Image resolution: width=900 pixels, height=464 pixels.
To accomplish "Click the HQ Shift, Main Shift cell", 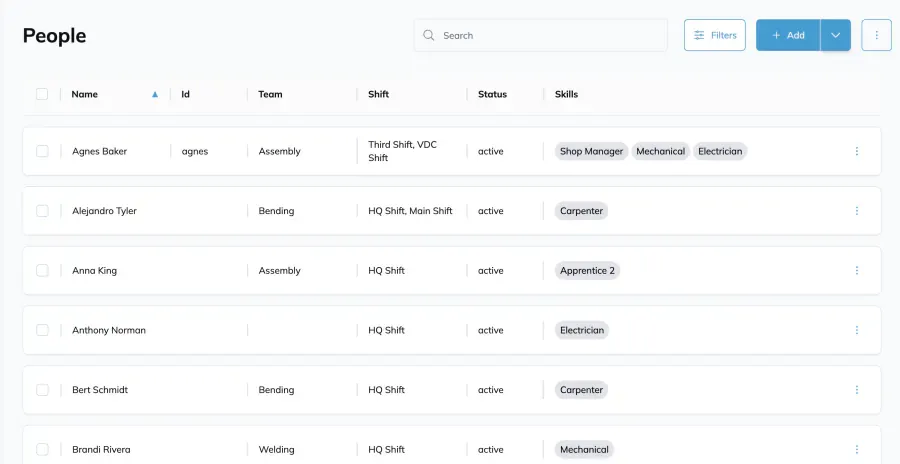I will 410,211.
